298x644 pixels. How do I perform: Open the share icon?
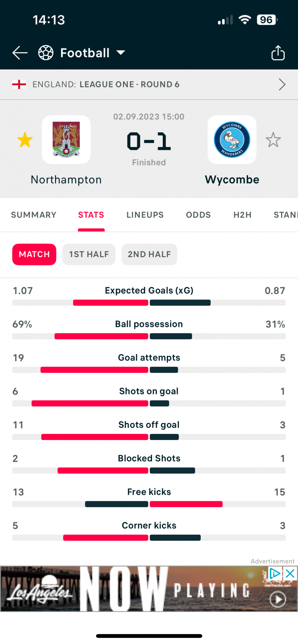coord(278,52)
